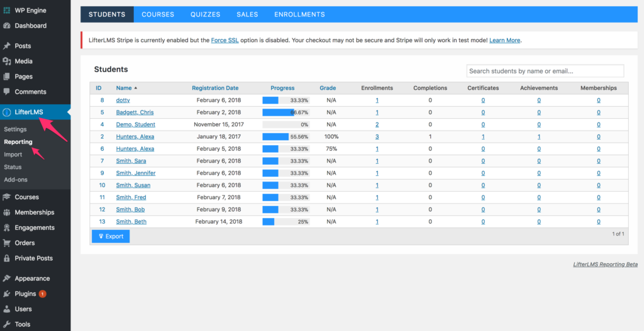Click the Plugins plug icon

pos(6,294)
